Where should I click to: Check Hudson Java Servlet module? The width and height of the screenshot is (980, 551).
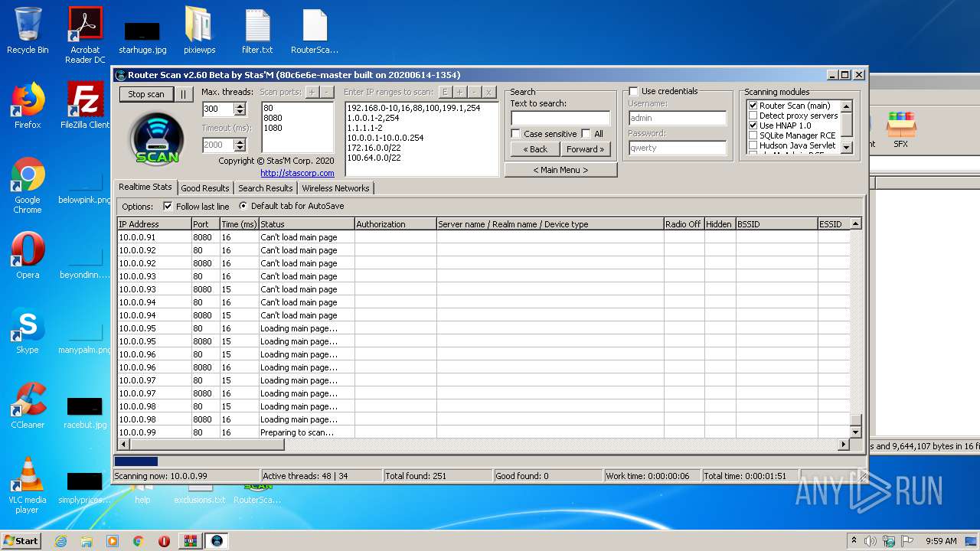[x=753, y=145]
